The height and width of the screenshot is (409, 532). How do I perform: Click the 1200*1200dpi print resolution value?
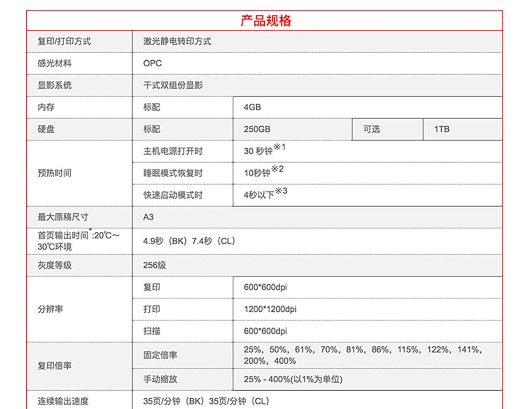(x=270, y=309)
